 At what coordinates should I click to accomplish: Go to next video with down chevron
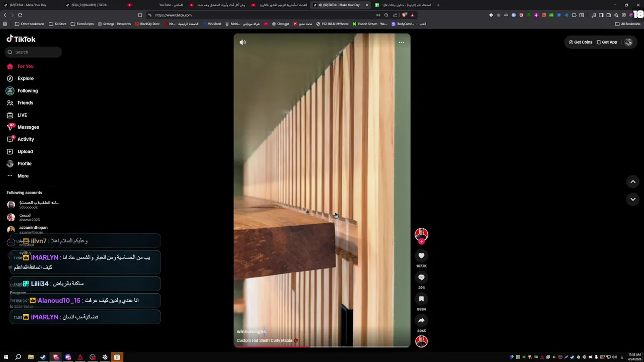633,199
